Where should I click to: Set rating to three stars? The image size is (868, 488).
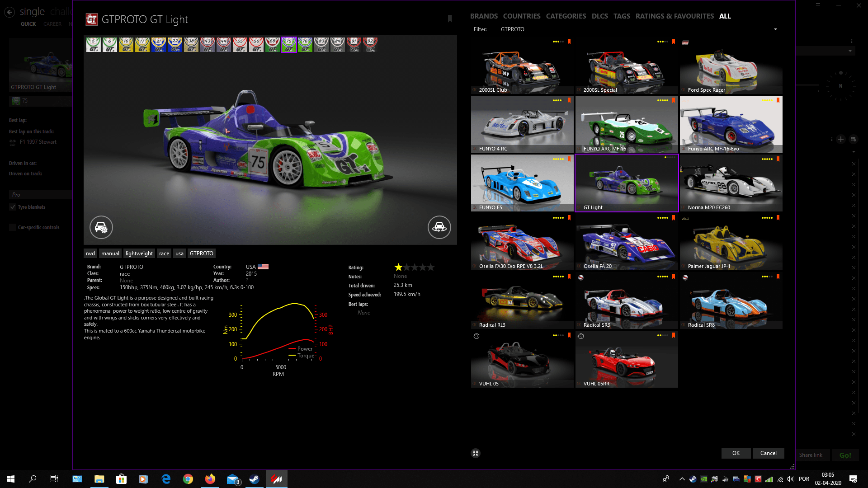click(415, 267)
